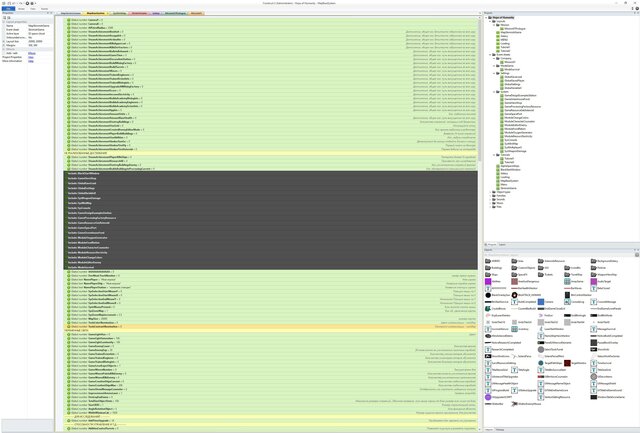Open MapBaseSystem event sheet in project tree

509,181
